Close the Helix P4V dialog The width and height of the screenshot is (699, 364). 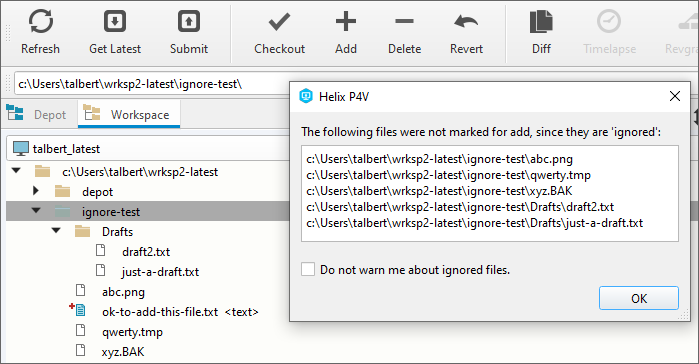[x=675, y=96]
